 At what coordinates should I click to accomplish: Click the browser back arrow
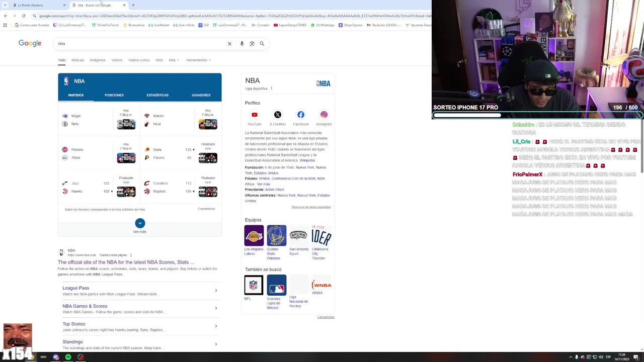tap(5, 16)
